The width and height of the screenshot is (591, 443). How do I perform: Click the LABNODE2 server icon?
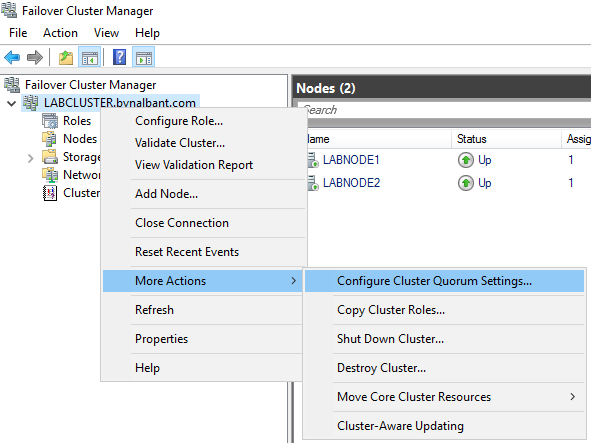coord(313,183)
